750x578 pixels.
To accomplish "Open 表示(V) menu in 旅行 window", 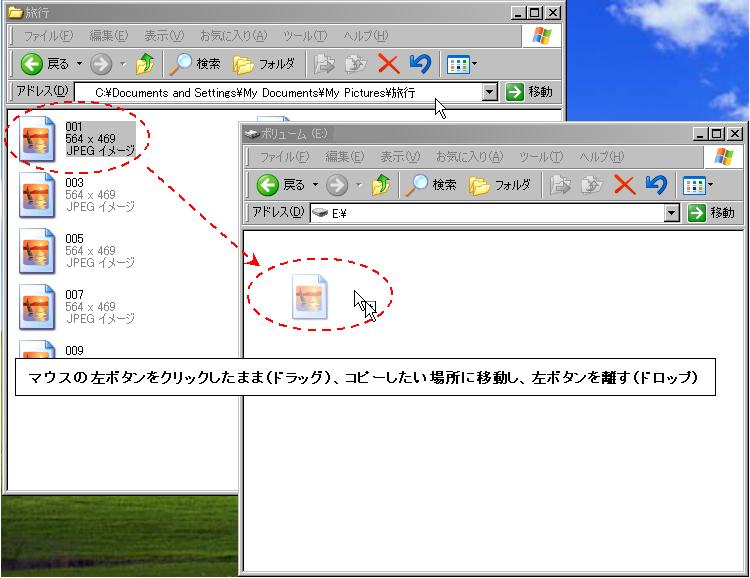I will [x=164, y=36].
